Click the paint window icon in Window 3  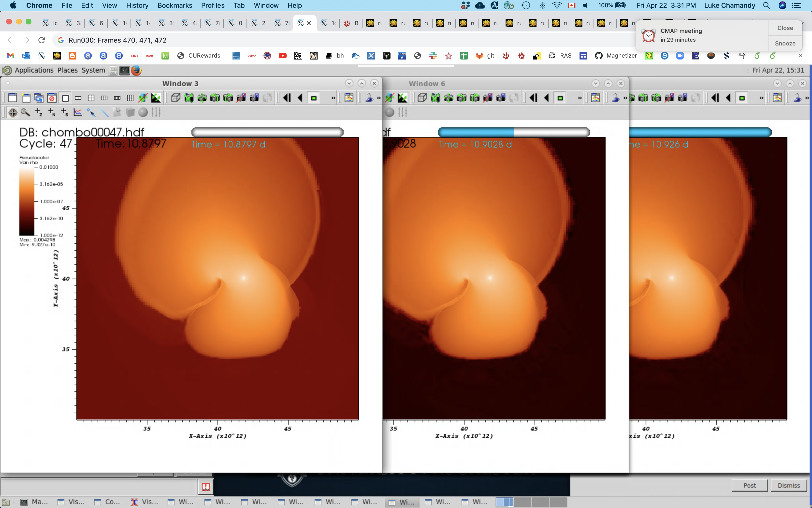[349, 98]
